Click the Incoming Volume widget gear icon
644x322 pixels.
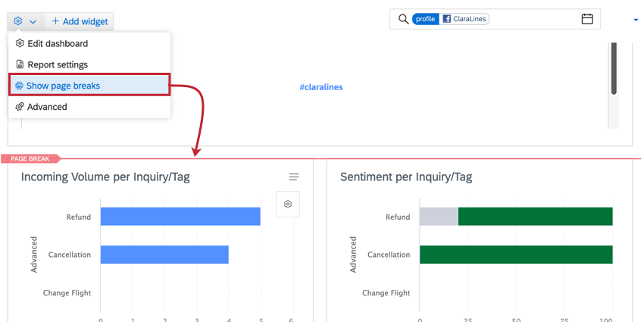point(288,204)
